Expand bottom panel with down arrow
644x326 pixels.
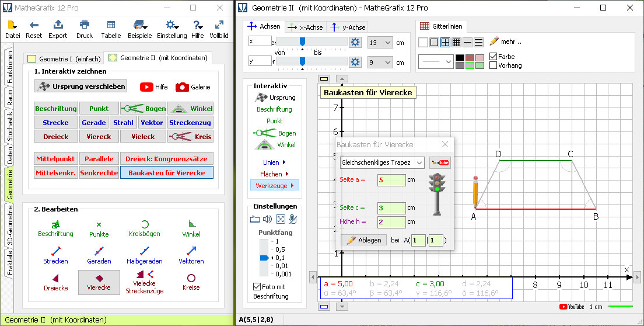click(342, 306)
